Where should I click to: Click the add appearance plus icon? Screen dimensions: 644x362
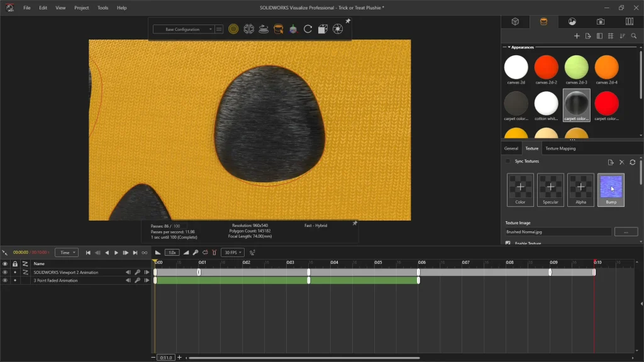pos(577,36)
